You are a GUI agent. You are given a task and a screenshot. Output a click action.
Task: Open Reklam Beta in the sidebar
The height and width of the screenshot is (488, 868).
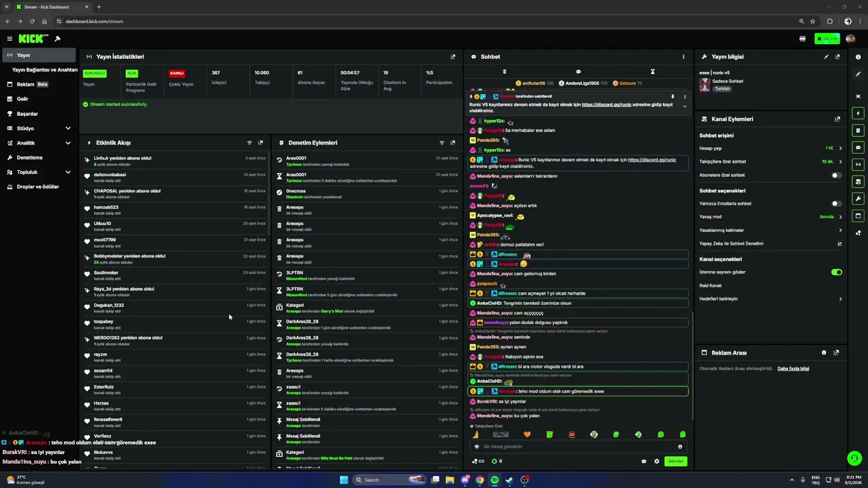(x=39, y=85)
